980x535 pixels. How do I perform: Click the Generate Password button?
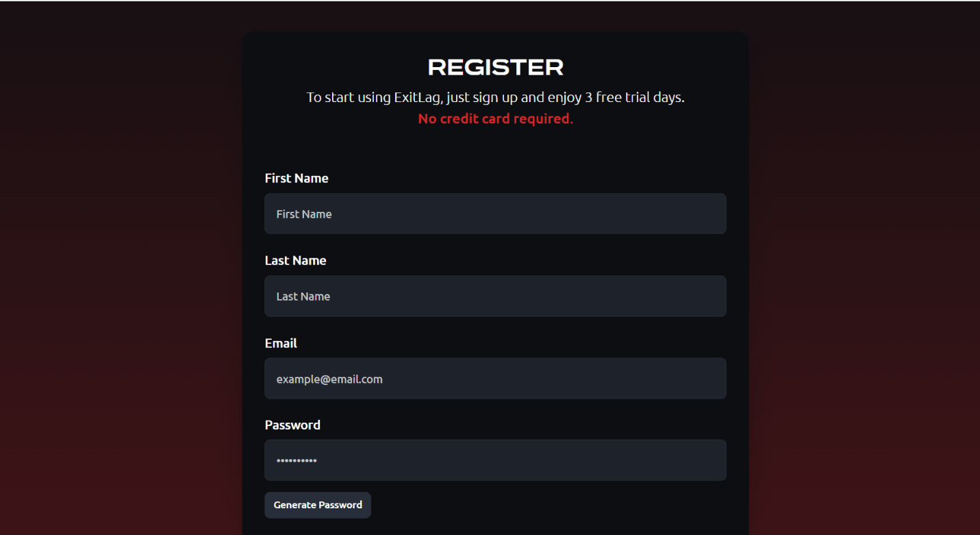tap(318, 505)
